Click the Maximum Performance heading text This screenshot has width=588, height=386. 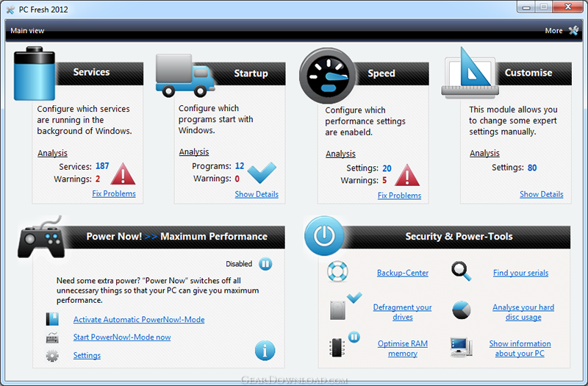point(214,236)
